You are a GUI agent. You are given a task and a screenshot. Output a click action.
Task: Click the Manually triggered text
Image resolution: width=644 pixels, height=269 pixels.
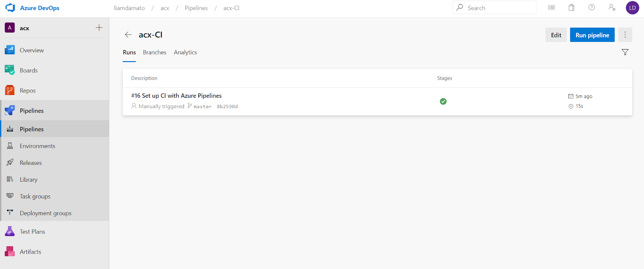pos(161,107)
